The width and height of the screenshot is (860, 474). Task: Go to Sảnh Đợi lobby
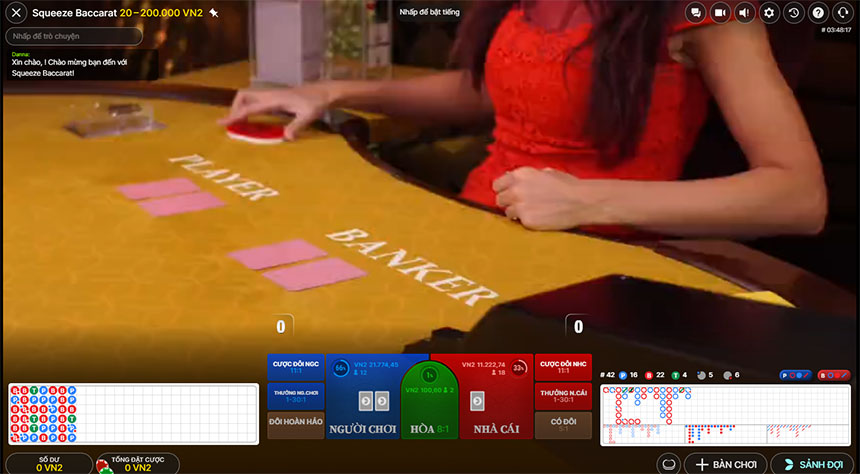(x=814, y=464)
